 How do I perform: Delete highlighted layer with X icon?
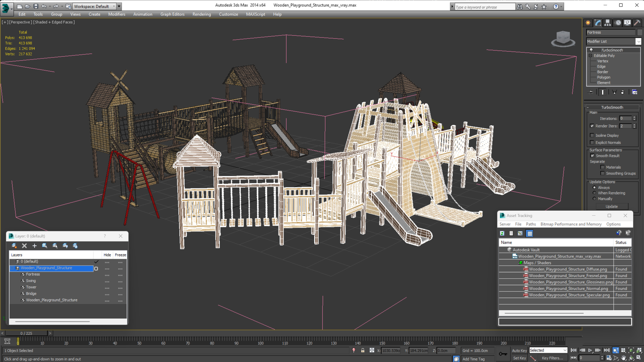point(24,246)
